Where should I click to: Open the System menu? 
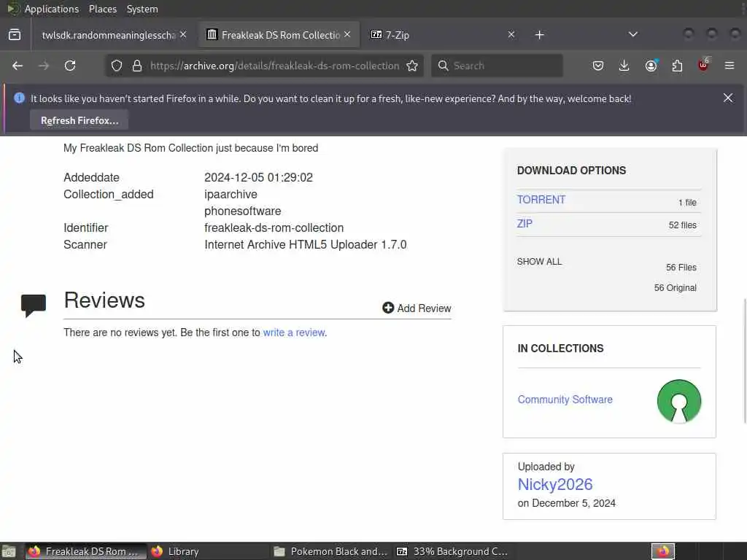pos(142,9)
